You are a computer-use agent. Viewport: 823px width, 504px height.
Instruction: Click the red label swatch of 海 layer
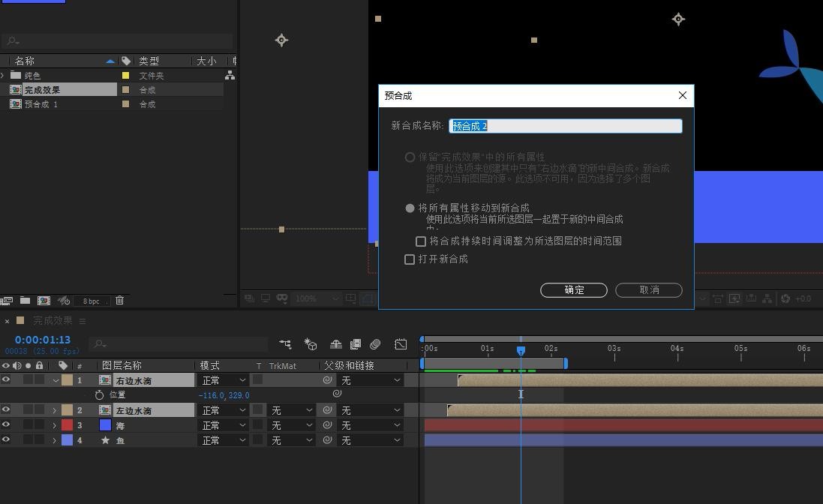click(x=68, y=425)
